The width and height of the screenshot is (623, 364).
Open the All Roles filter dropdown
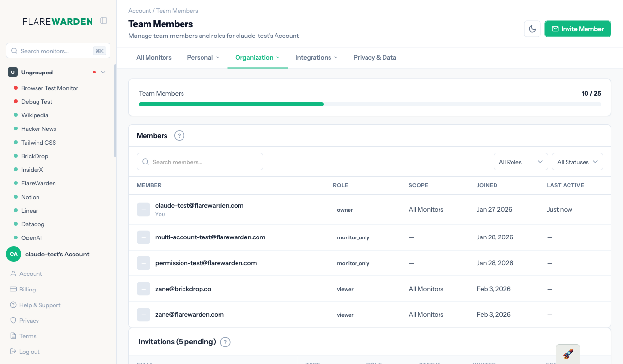point(520,162)
